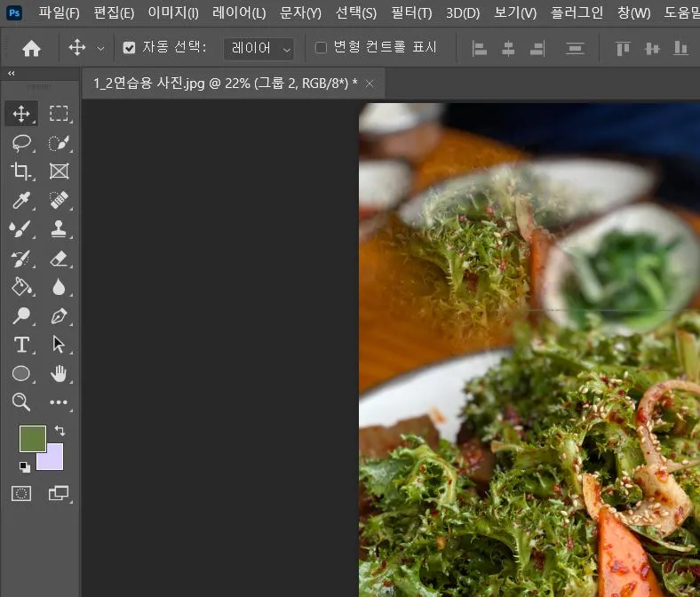700x597 pixels.
Task: Open the lavender background color picker
Action: coord(54,461)
